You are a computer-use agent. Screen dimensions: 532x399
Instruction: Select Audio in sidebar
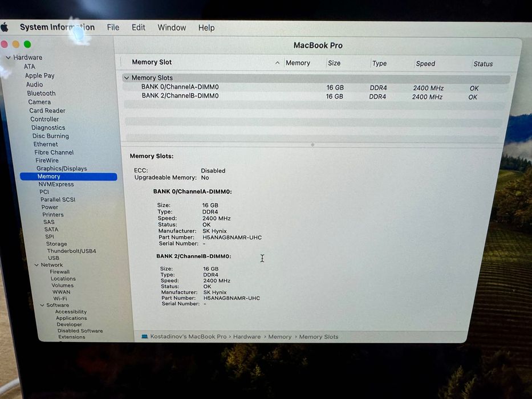pyautogui.click(x=35, y=84)
